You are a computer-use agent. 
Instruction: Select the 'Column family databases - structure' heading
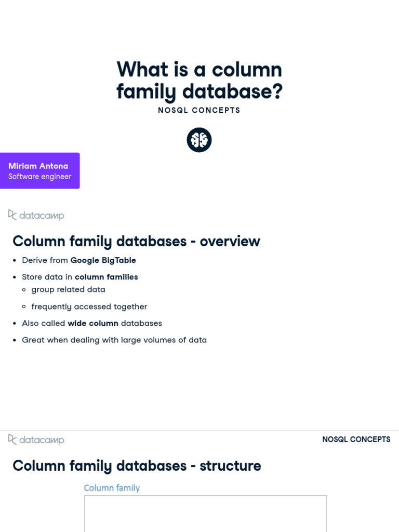click(137, 466)
